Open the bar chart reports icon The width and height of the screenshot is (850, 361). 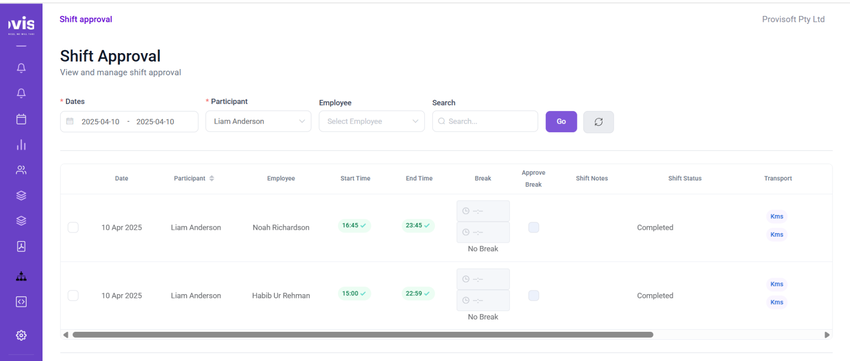point(21,145)
